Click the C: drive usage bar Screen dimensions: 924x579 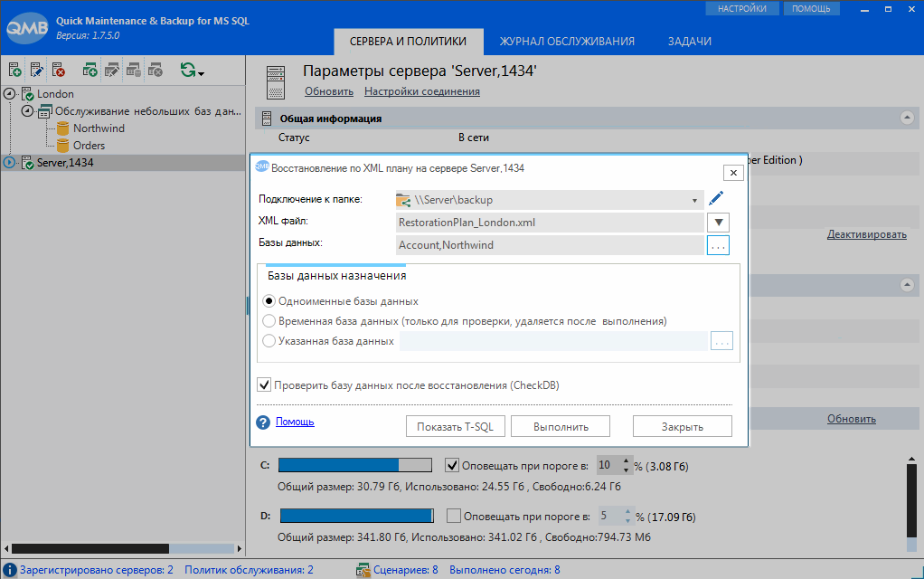354,465
